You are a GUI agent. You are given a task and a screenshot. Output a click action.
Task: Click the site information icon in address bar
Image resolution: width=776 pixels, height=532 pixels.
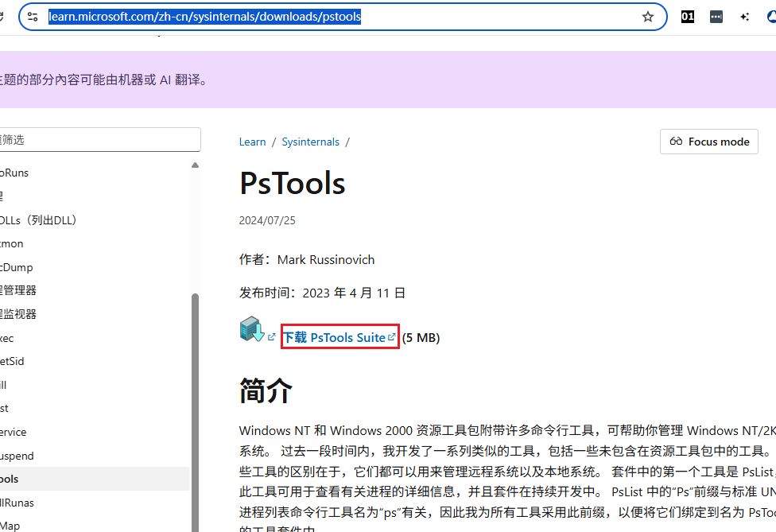(x=33, y=17)
